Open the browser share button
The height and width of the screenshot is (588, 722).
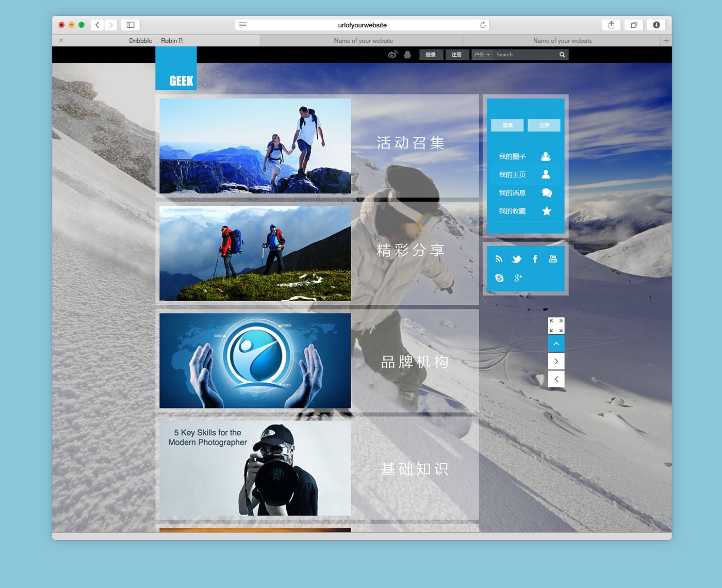tap(611, 25)
